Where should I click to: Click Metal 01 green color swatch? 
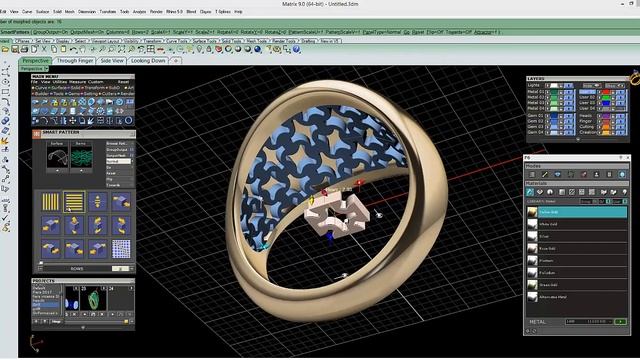554,92
